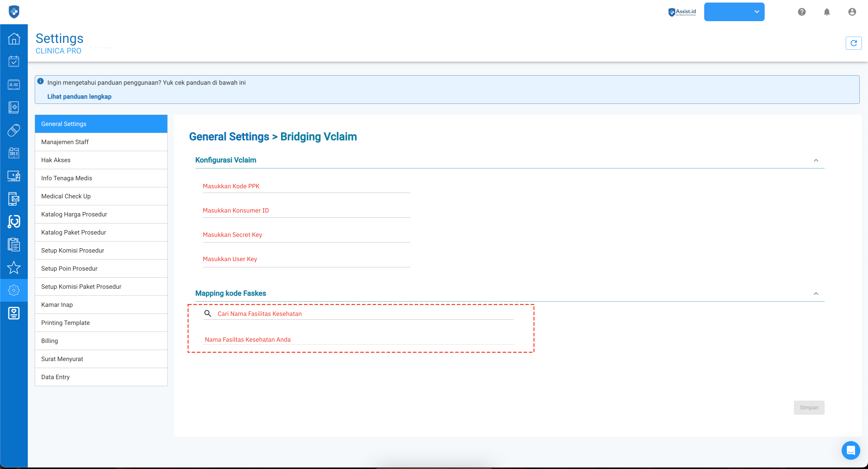Viewport: 868px width, 469px height.
Task: Open the home icon in sidebar
Action: coord(14,39)
